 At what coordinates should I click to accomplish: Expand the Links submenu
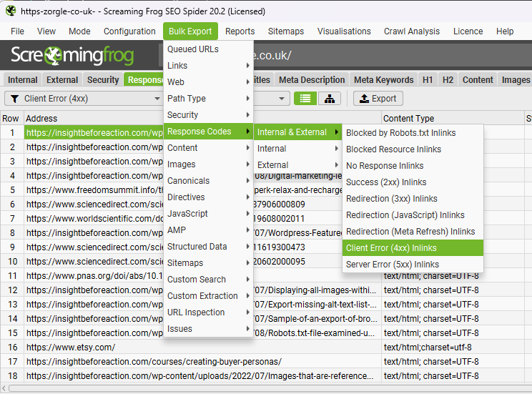(208, 66)
